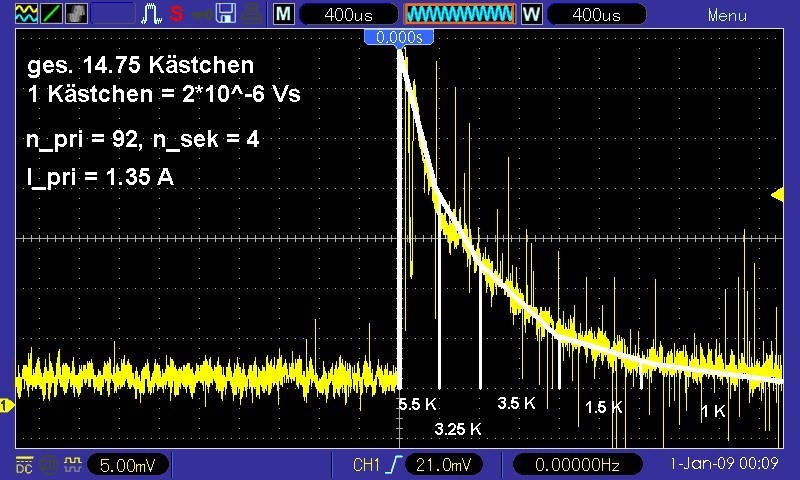Click the 'I_pri = 1.35 A' annotation

pyautogui.click(x=100, y=177)
